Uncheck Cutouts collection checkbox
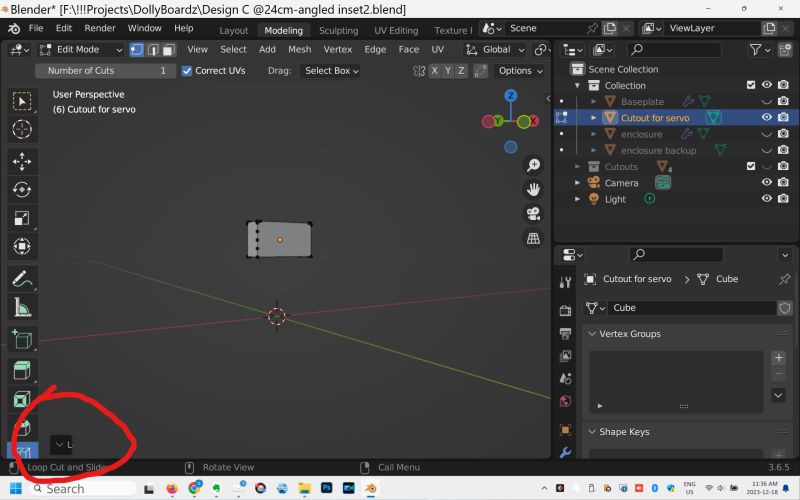The image size is (800, 500). tap(751, 166)
